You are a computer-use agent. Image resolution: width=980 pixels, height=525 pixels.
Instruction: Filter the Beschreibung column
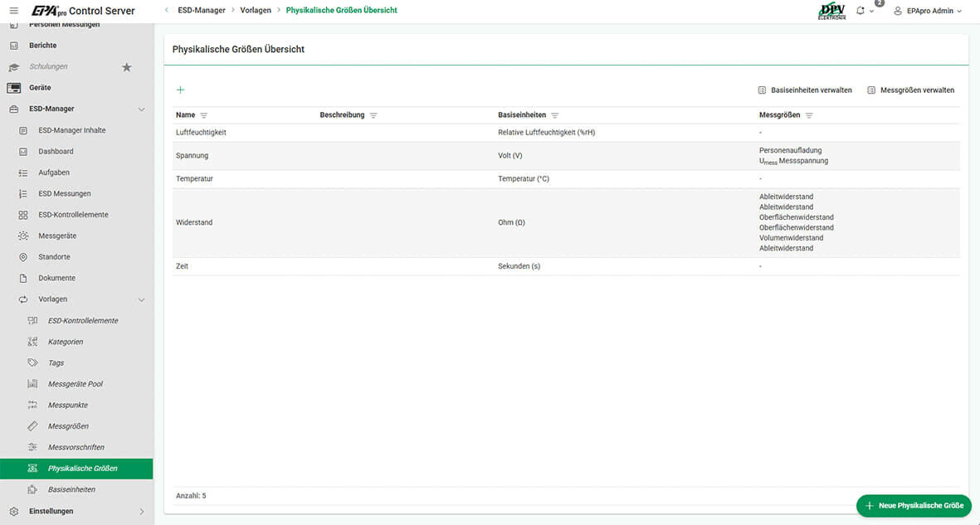(373, 115)
